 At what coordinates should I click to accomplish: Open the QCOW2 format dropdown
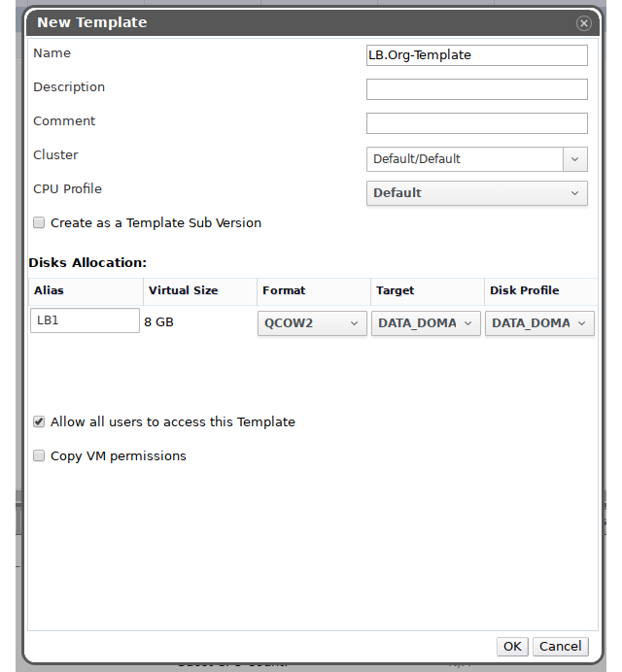(x=312, y=323)
